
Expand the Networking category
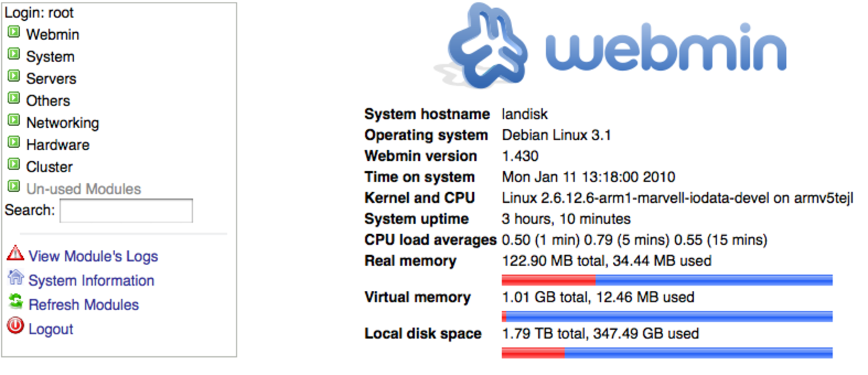(x=62, y=123)
